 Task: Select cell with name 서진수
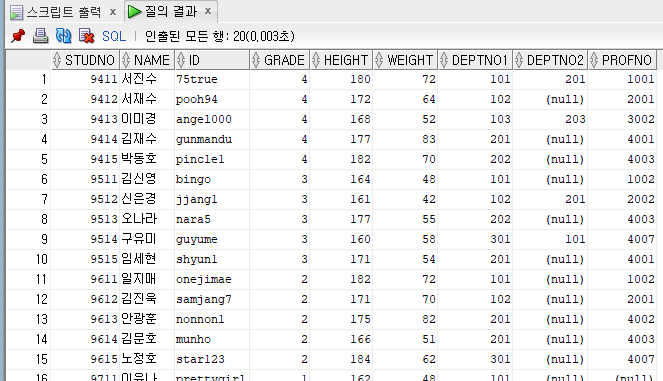(147, 79)
